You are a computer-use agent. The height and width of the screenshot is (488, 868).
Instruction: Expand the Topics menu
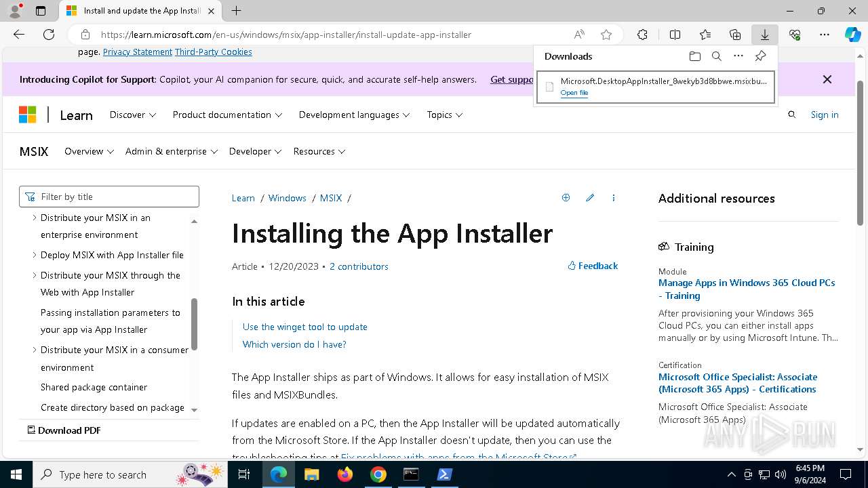(445, 115)
